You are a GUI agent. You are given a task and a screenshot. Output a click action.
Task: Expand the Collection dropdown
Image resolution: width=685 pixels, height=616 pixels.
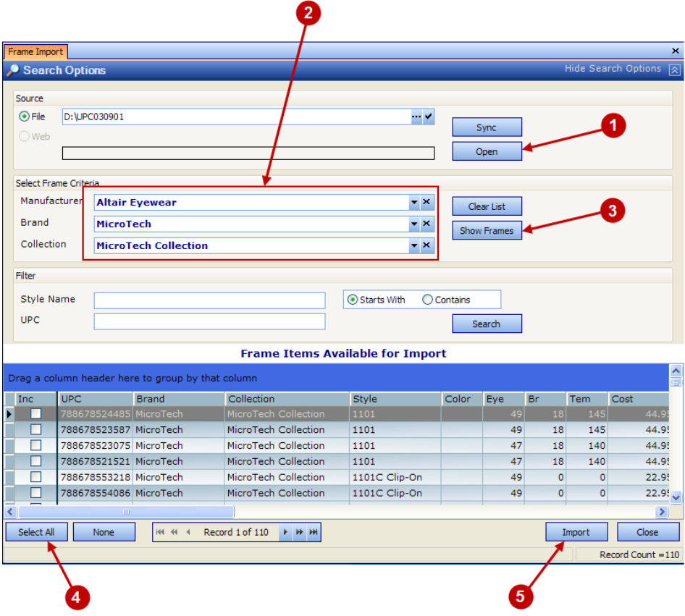point(413,245)
